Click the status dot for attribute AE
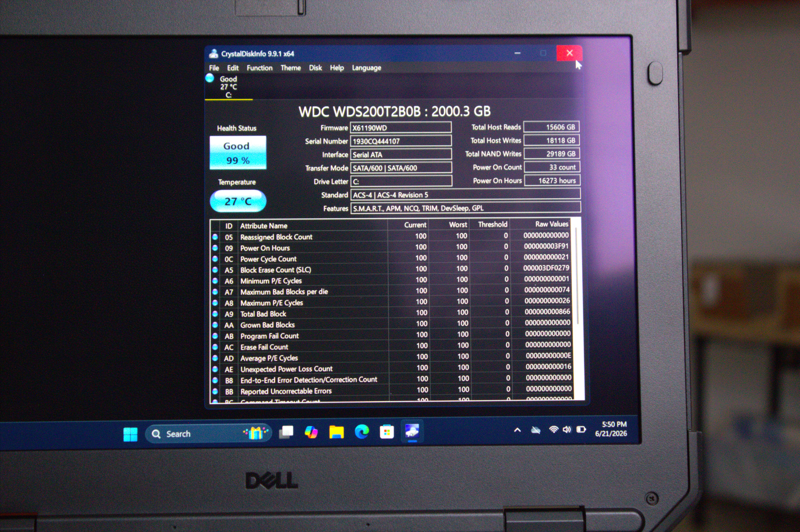The width and height of the screenshot is (800, 532). point(215,369)
